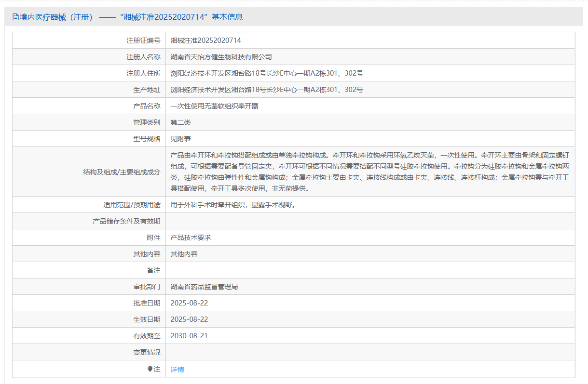588x384 pixels.
Task: Click the registrant name 湖南省天怡方健生物科技有限公司
Action: (x=221, y=57)
